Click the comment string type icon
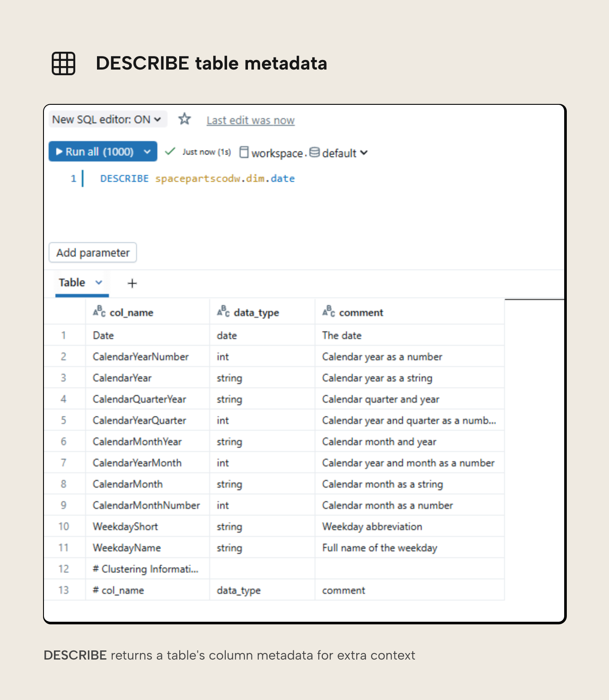The image size is (609, 700). 328,311
